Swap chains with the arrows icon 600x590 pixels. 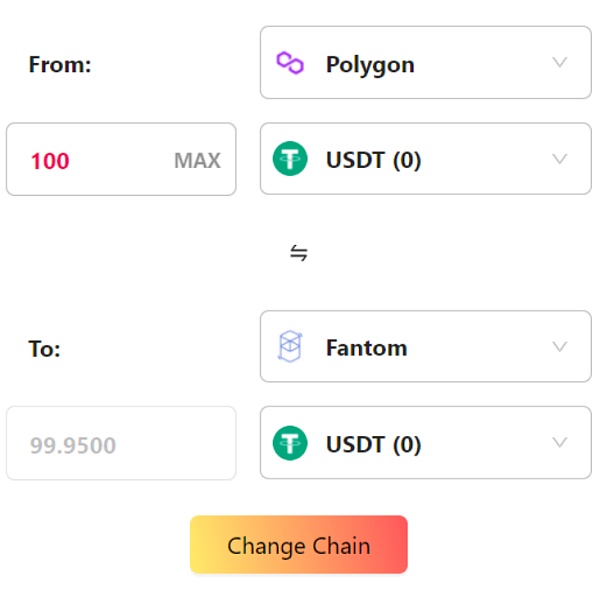(298, 253)
